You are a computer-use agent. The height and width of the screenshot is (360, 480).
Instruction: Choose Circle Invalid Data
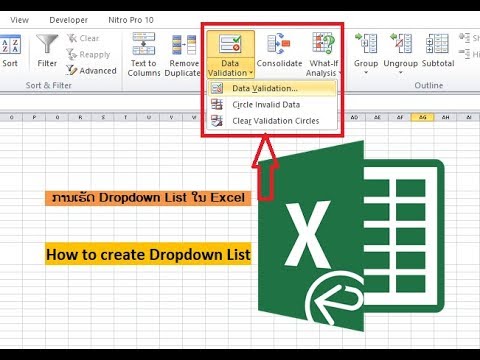point(272,105)
